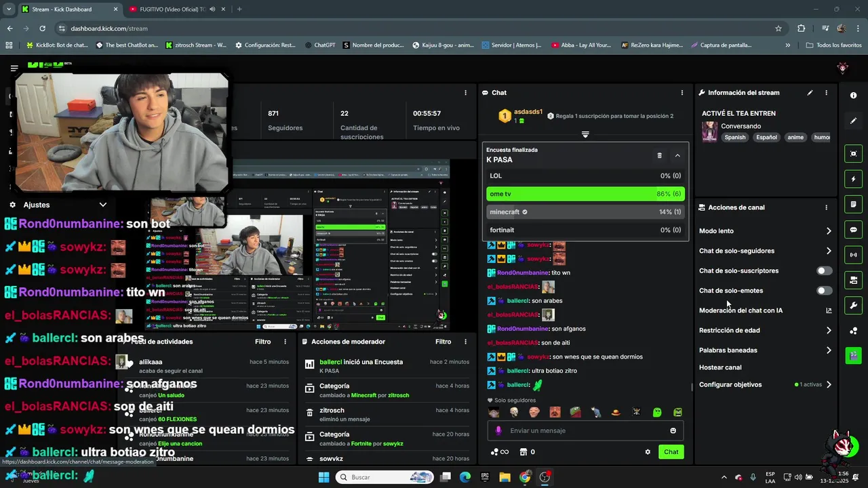Open Feed de actividades three-dot menu
This screenshot has width=868, height=488.
click(285, 342)
